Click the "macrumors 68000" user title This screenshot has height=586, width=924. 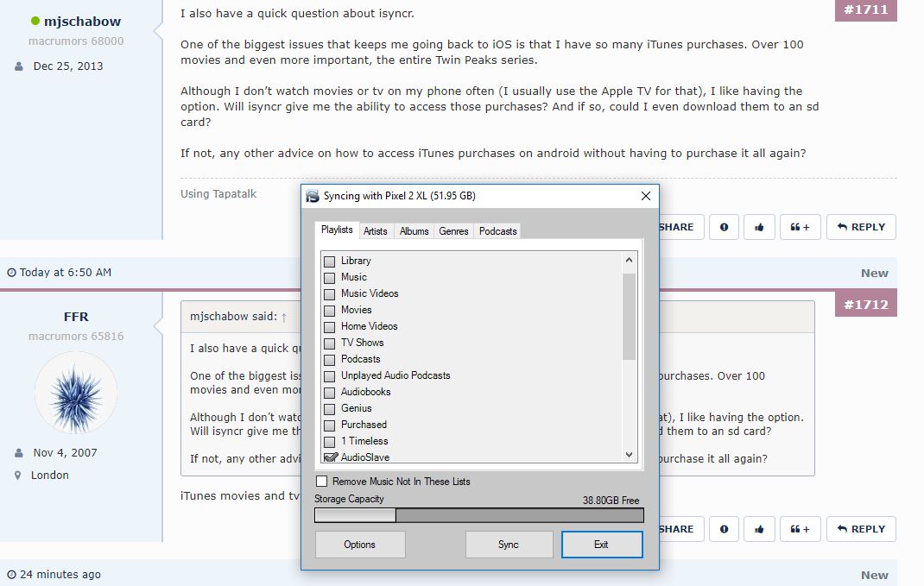[x=76, y=41]
